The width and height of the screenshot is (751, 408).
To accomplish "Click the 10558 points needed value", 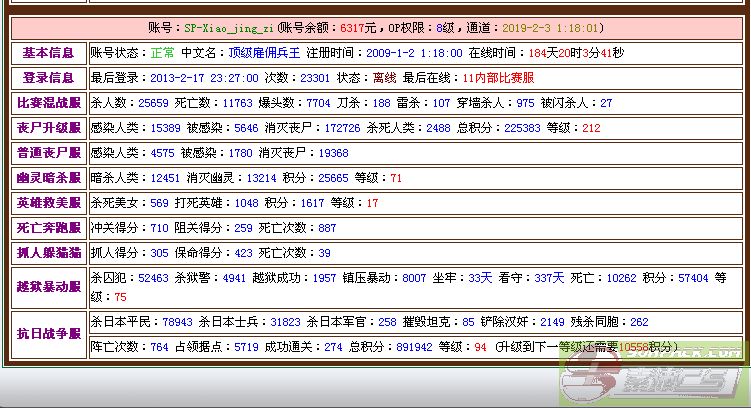I will pyautogui.click(x=635, y=347).
